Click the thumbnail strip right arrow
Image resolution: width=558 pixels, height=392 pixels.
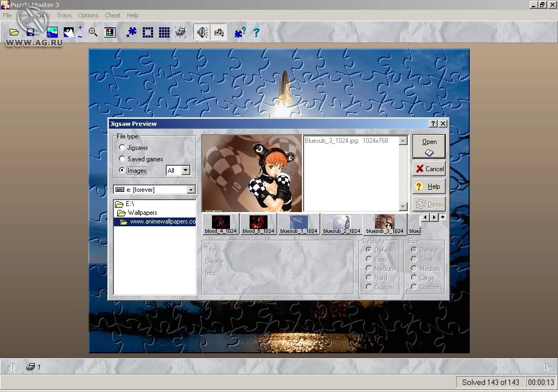pyautogui.click(x=434, y=217)
